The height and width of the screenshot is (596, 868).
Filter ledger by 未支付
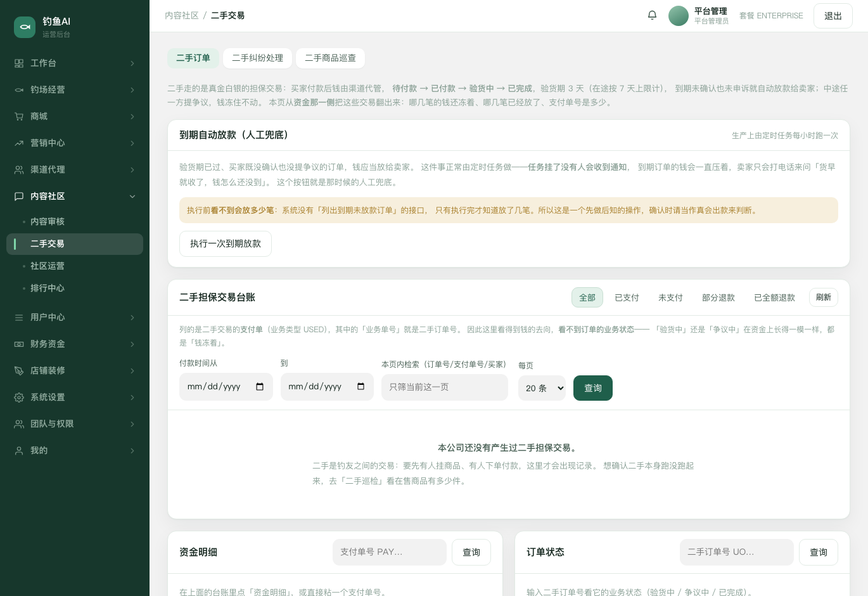(670, 297)
